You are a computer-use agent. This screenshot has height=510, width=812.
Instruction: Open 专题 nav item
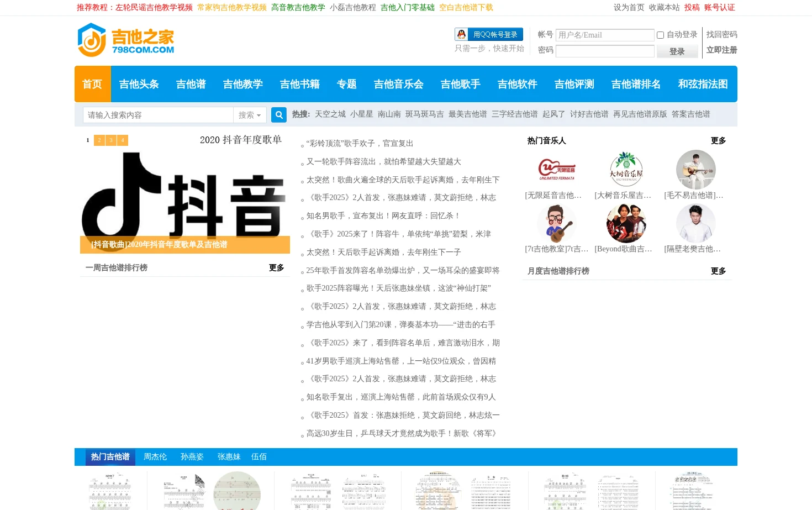click(347, 84)
